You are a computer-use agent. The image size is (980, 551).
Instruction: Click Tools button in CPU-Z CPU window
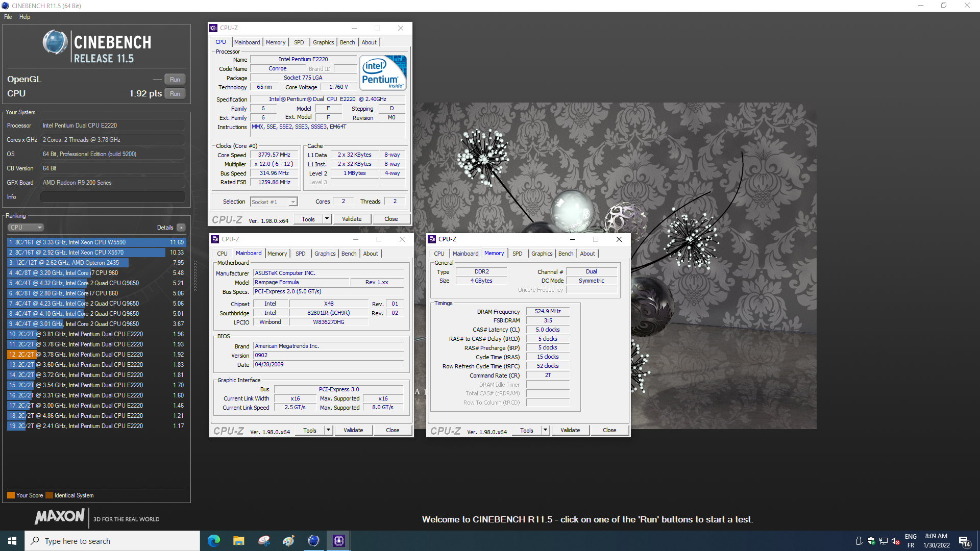click(308, 219)
